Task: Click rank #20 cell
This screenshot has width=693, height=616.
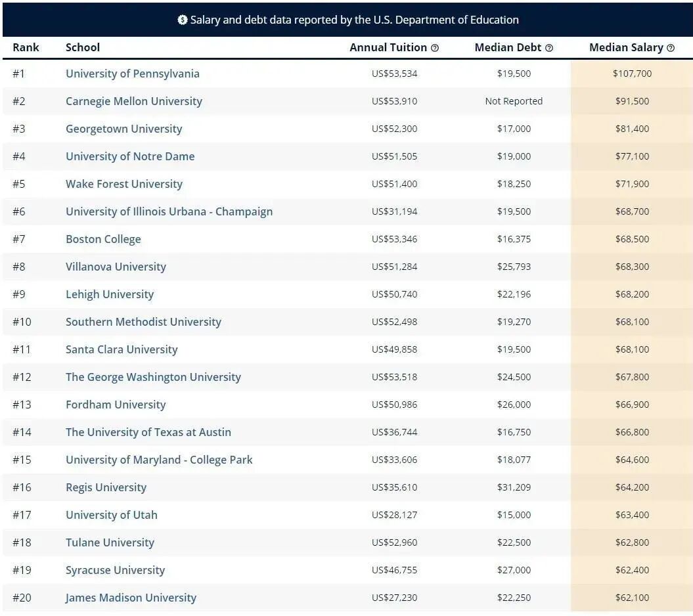Action: coord(22,598)
